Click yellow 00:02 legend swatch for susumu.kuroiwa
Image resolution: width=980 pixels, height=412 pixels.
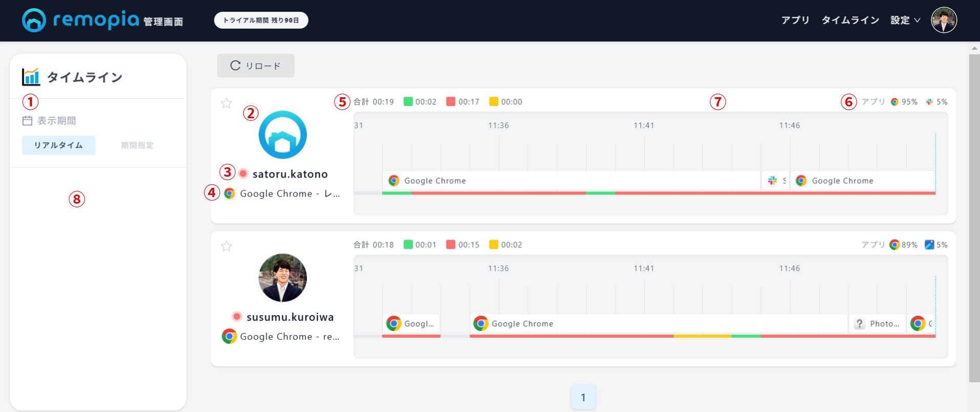(494, 244)
